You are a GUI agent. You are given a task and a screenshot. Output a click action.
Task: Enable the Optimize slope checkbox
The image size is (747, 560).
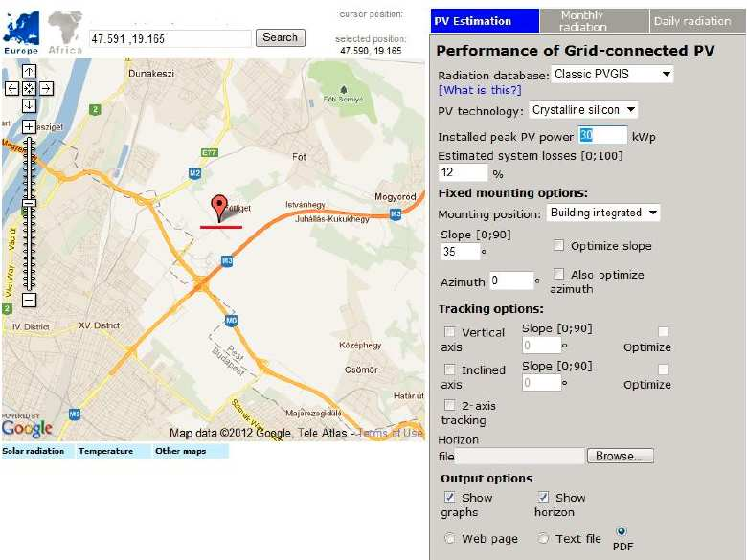pos(558,245)
